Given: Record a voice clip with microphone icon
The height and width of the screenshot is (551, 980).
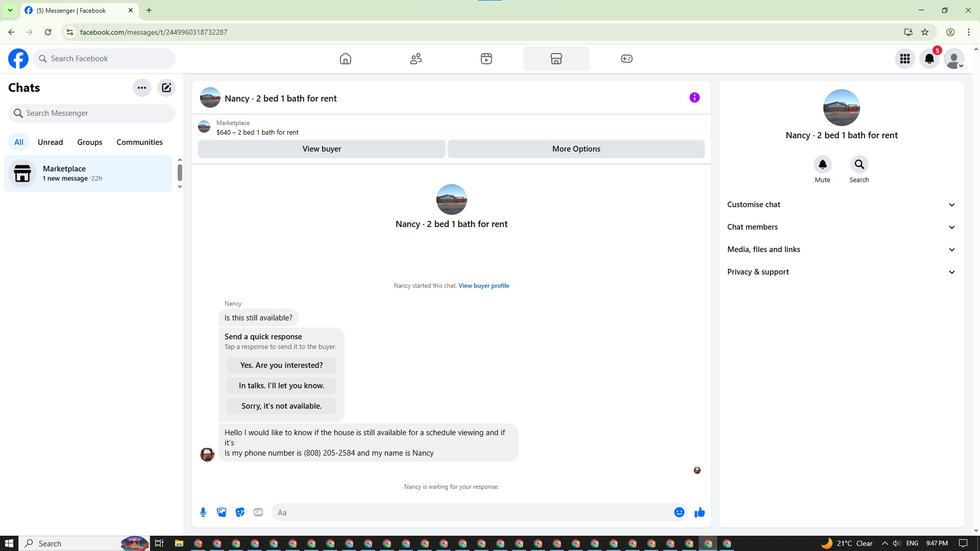Looking at the screenshot, I should (203, 512).
